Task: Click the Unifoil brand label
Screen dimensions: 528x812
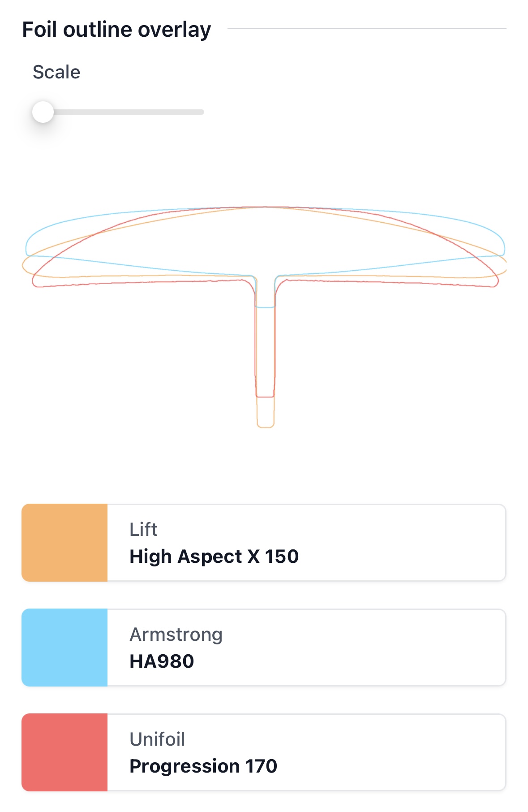Action: [x=157, y=739]
